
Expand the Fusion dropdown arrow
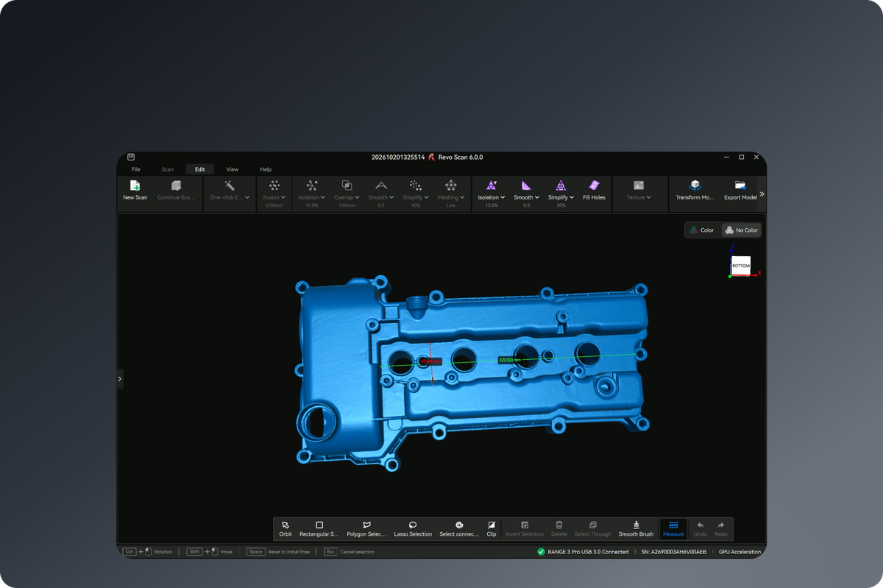(x=283, y=197)
